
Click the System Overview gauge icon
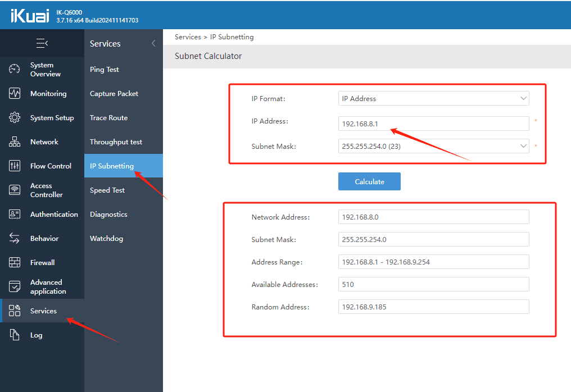15,69
